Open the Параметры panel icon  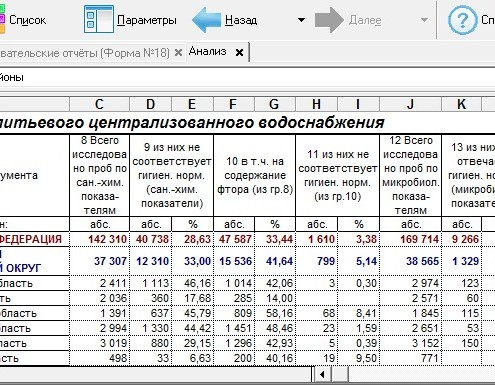[x=99, y=19]
